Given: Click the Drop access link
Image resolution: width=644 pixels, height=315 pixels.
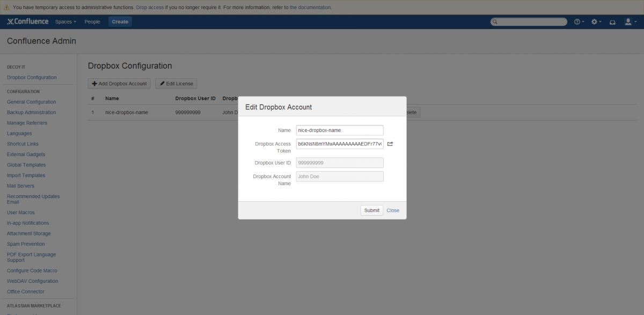Looking at the screenshot, I should click(x=149, y=8).
